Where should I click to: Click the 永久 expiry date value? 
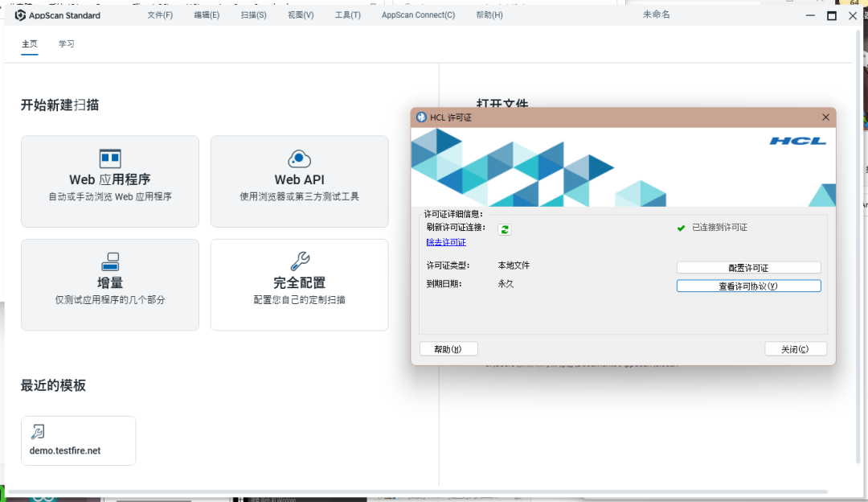506,284
